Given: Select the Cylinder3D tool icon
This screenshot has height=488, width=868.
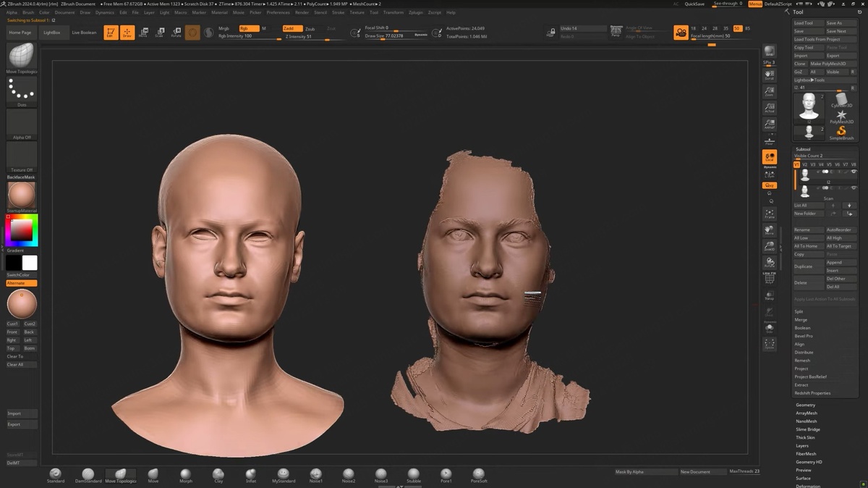Looking at the screenshot, I should click(x=841, y=99).
